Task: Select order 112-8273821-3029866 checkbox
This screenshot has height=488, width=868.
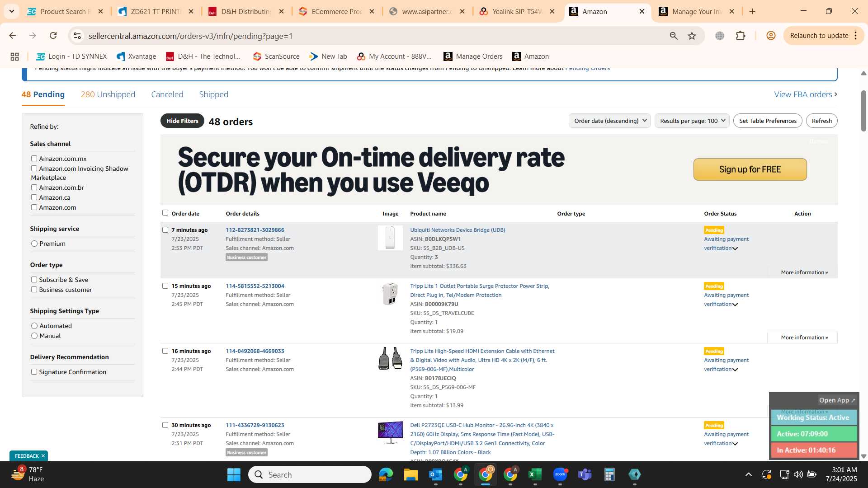Action: (165, 230)
